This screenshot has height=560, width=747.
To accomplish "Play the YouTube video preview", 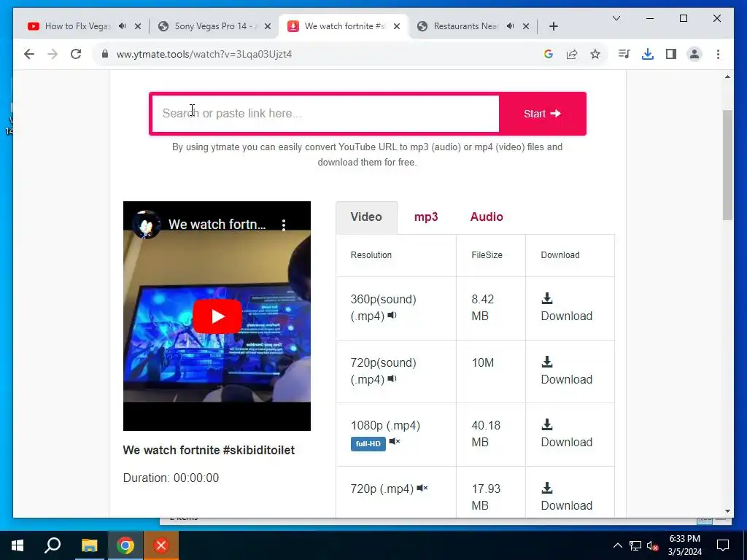I will click(217, 316).
